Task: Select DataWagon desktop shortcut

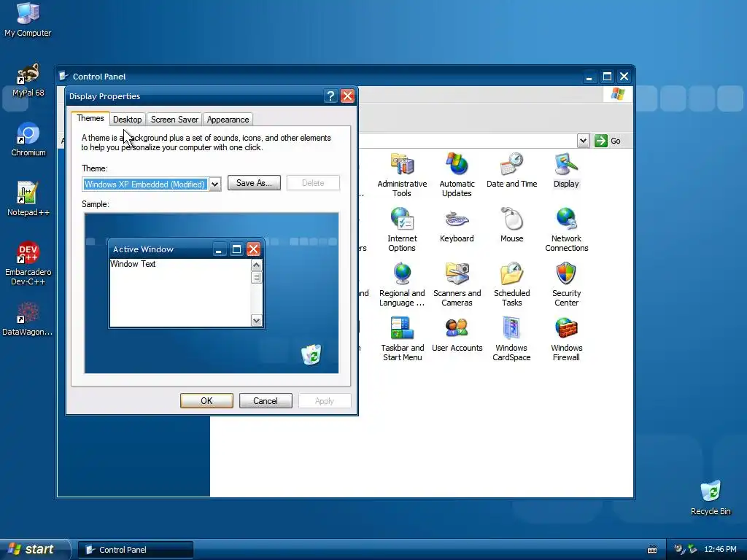Action: pyautogui.click(x=28, y=319)
